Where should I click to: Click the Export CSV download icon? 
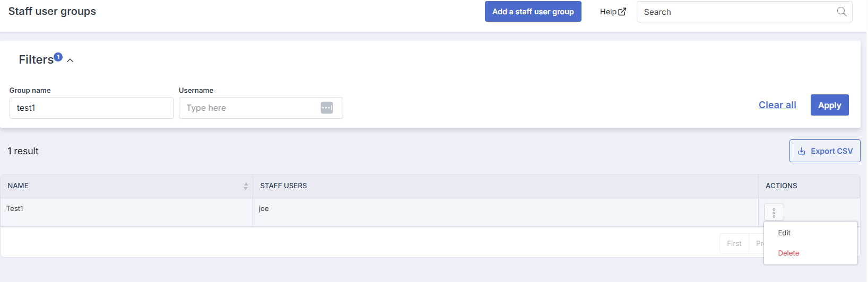(802, 151)
